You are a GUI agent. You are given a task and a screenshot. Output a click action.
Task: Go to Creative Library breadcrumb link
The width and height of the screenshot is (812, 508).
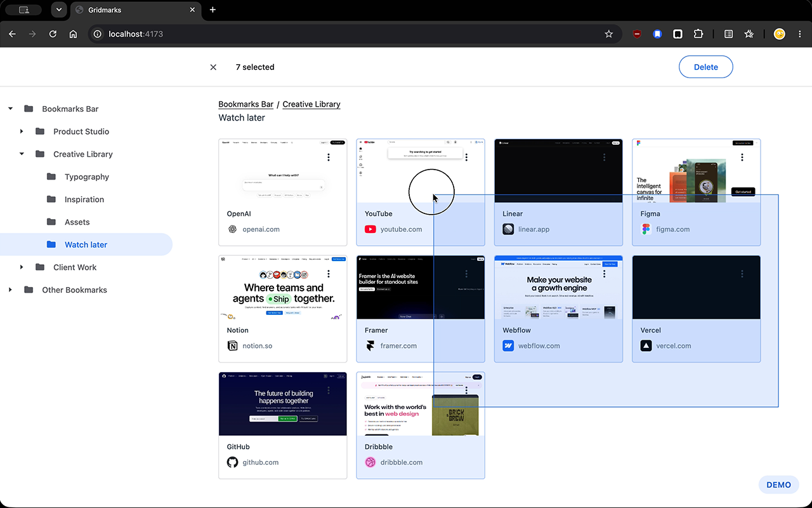click(311, 104)
